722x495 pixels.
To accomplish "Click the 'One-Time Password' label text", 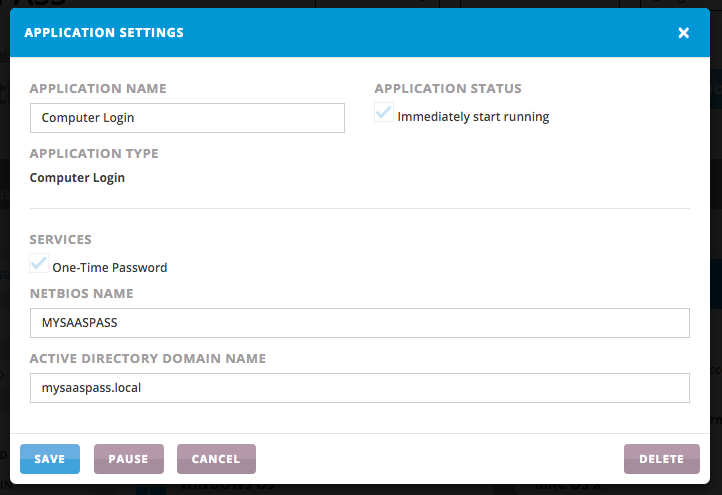I will tap(109, 268).
